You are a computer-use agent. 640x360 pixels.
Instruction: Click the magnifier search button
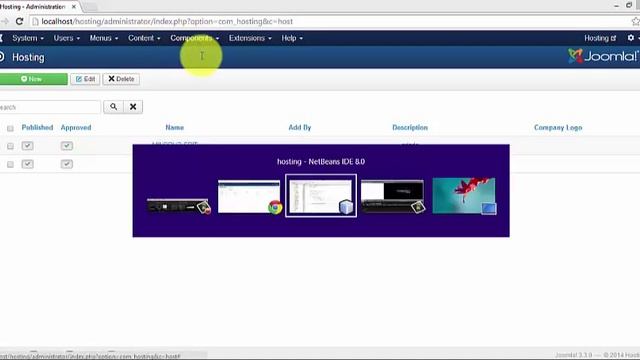[113, 107]
